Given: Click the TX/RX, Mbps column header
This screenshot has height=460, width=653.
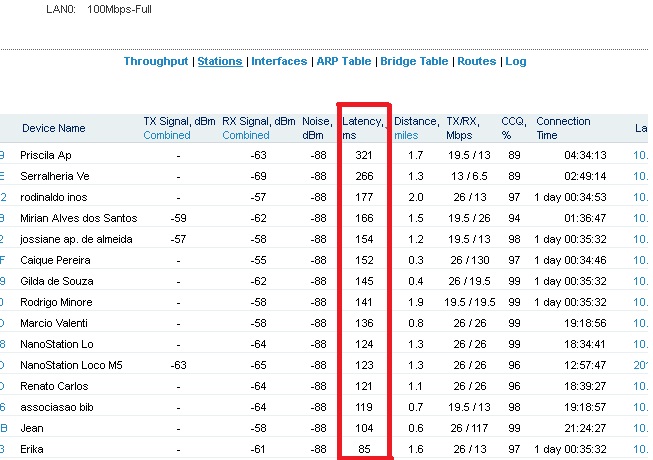Looking at the screenshot, I should [463, 128].
